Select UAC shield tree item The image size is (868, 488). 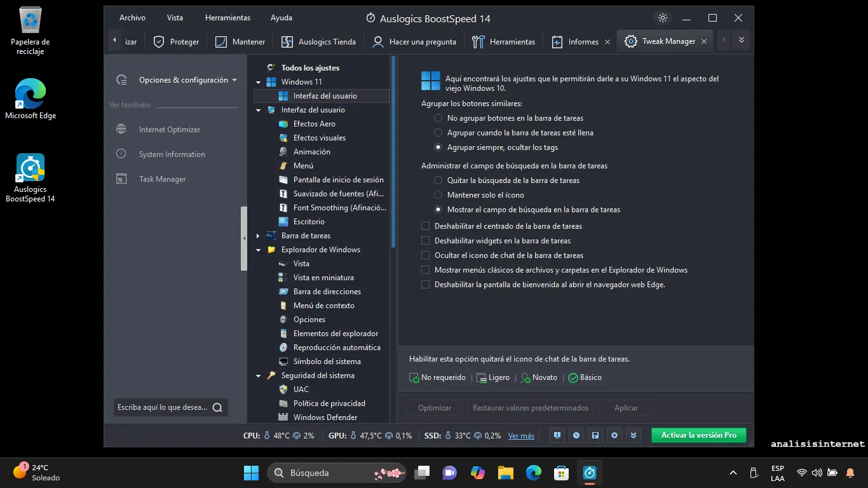(301, 390)
